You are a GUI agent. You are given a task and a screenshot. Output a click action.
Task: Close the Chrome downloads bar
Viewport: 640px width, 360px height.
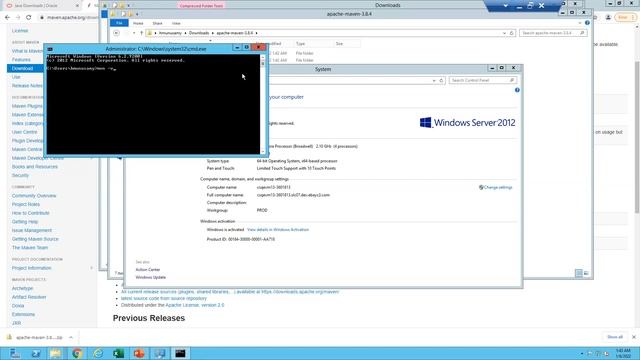tap(634, 337)
